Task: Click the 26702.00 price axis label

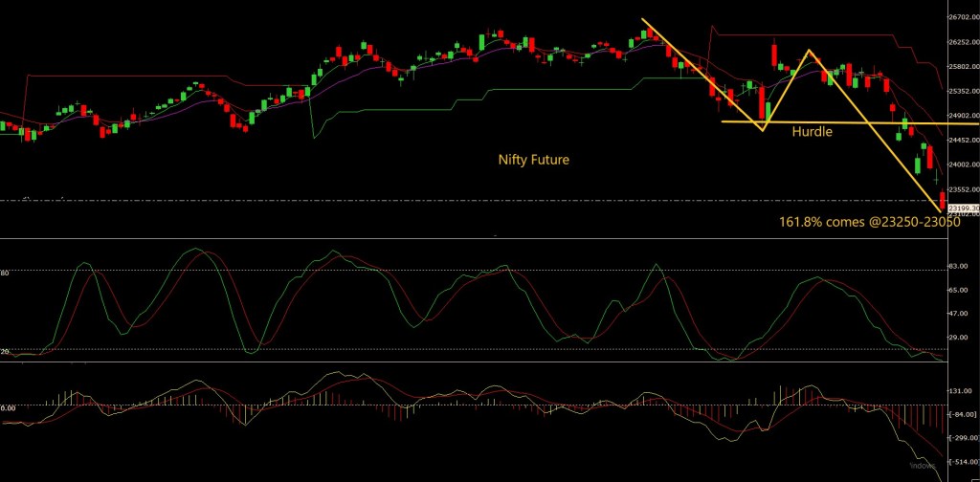Action: click(961, 17)
